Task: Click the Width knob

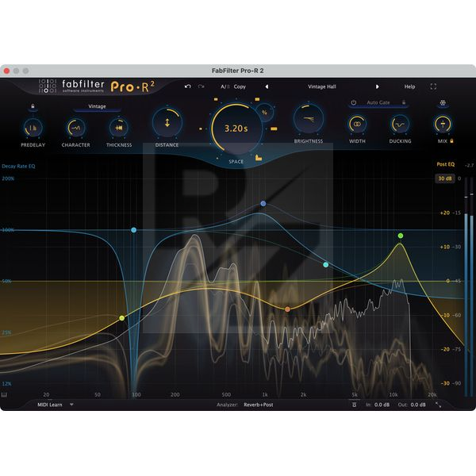Action: [357, 124]
